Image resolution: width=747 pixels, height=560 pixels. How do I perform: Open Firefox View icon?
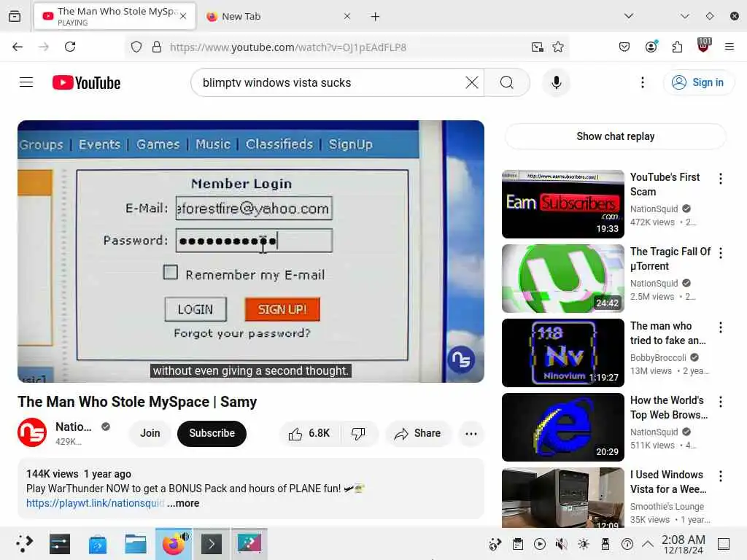point(15,16)
